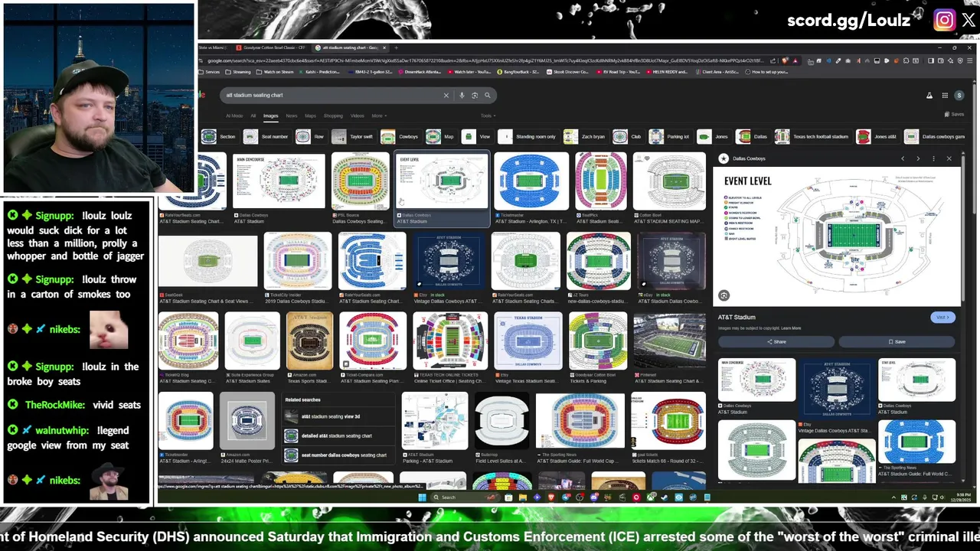
Task: Open 'RV Road Trip' YouTube bookmark
Action: [x=618, y=72]
